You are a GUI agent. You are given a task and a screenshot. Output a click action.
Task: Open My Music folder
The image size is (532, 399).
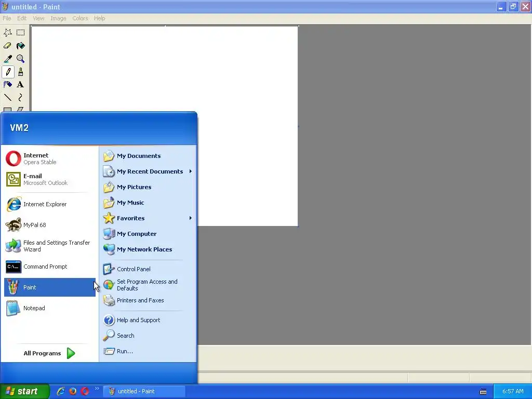(148, 203)
